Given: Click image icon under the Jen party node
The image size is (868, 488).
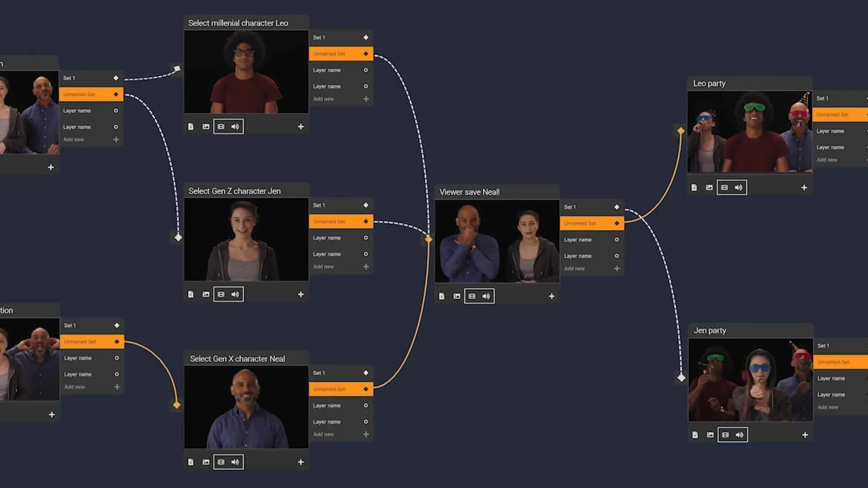Looking at the screenshot, I should [710, 435].
